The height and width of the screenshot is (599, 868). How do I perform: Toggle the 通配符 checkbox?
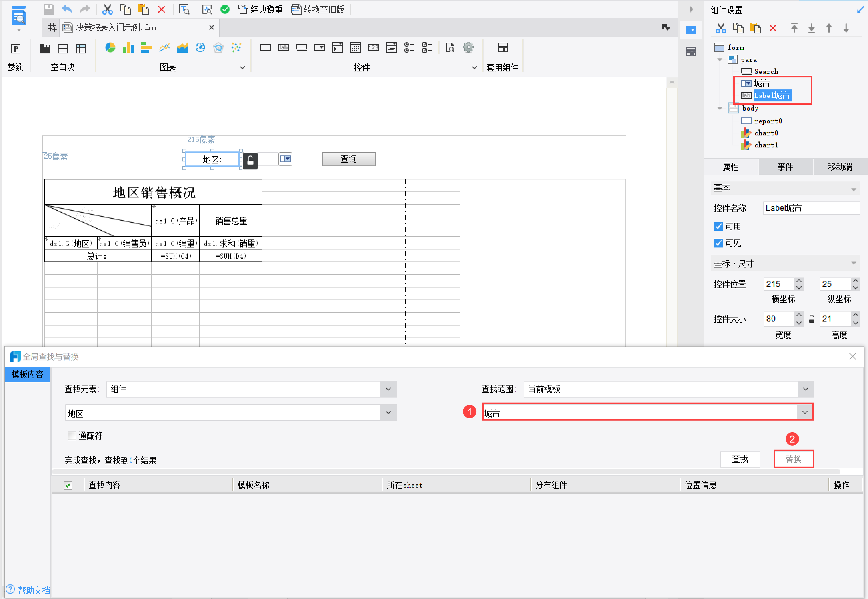72,436
